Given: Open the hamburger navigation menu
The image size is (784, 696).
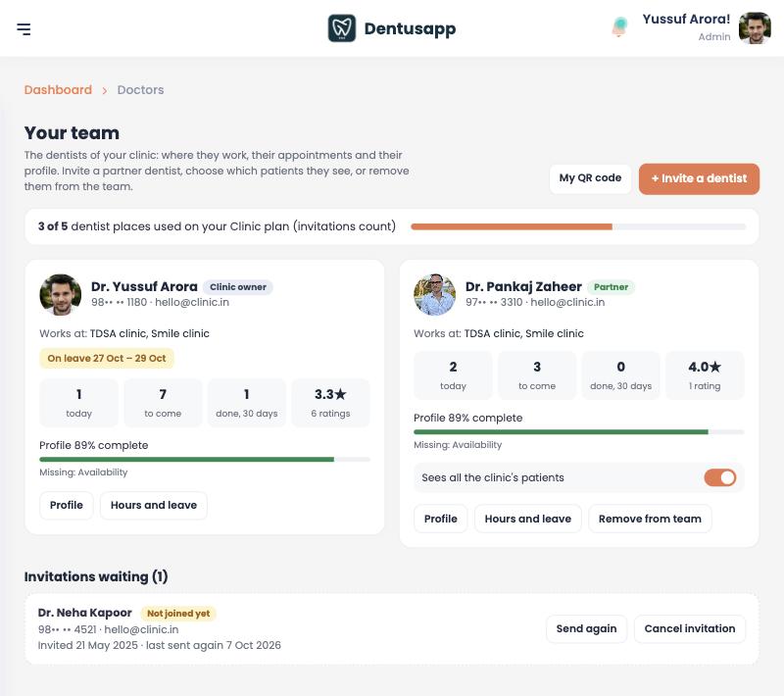Looking at the screenshot, I should [24, 29].
